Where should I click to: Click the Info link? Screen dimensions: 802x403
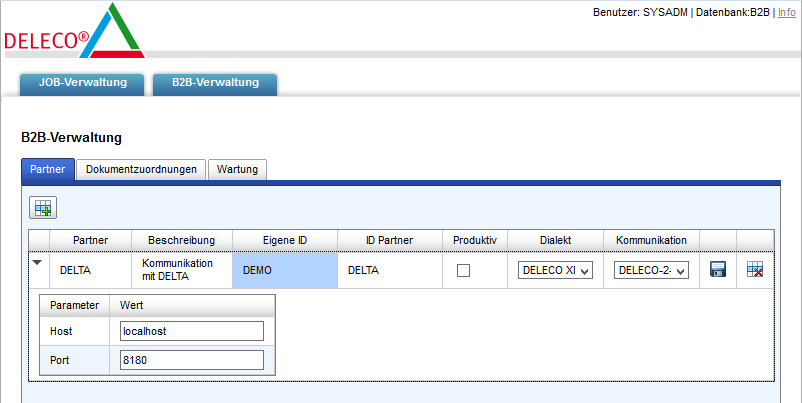pyautogui.click(x=787, y=12)
